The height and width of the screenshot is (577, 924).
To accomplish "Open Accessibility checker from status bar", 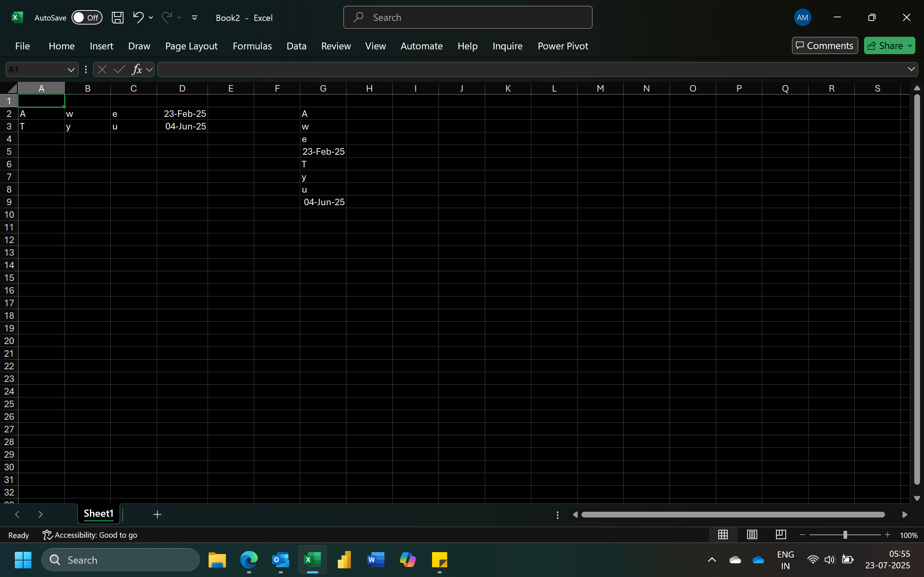I will (x=90, y=535).
